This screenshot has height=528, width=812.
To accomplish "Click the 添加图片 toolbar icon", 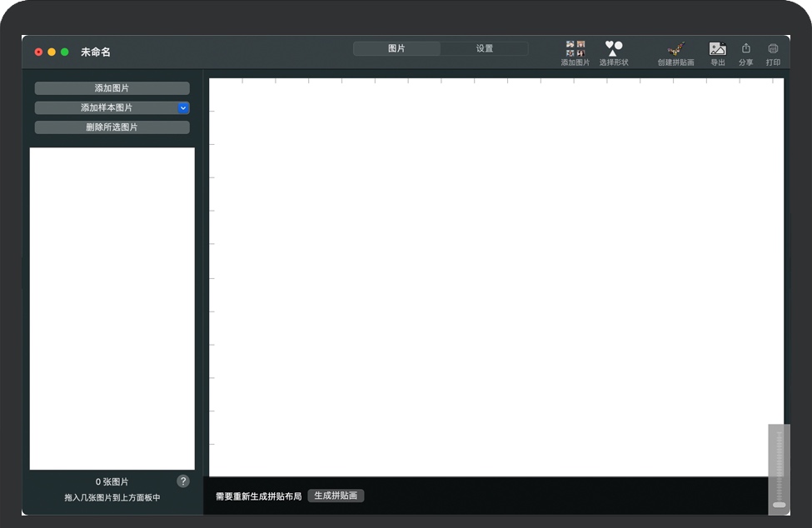I will coord(575,49).
